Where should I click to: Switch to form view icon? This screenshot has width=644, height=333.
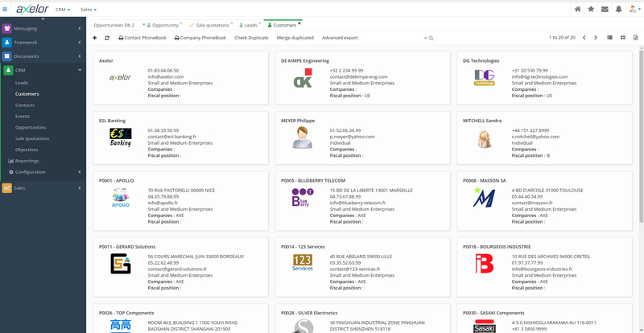(636, 38)
